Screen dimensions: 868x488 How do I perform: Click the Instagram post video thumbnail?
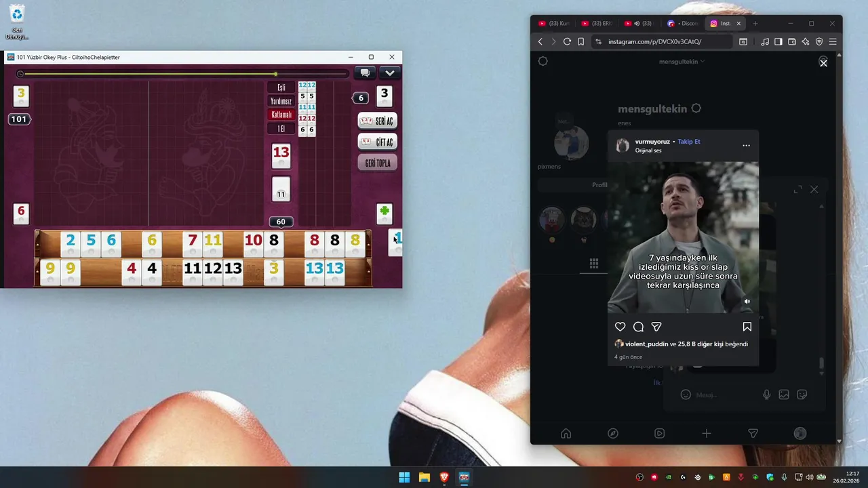683,237
